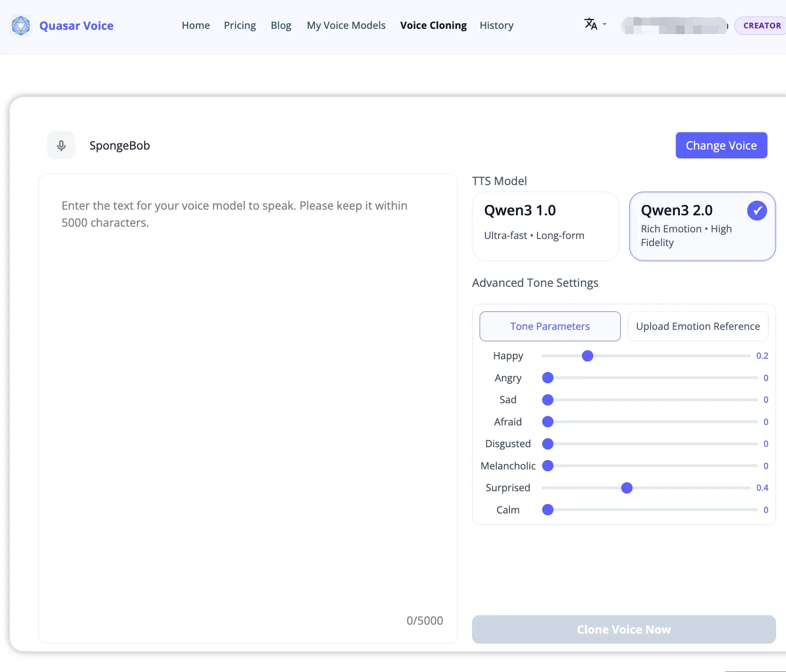The width and height of the screenshot is (786, 672).
Task: Click the checkmark on Qwen3 2.0 card
Action: click(756, 210)
